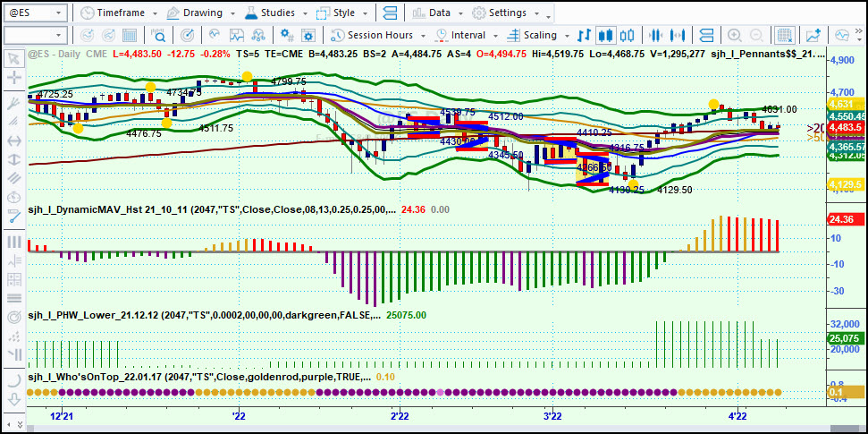Open the Style menu

(337, 13)
